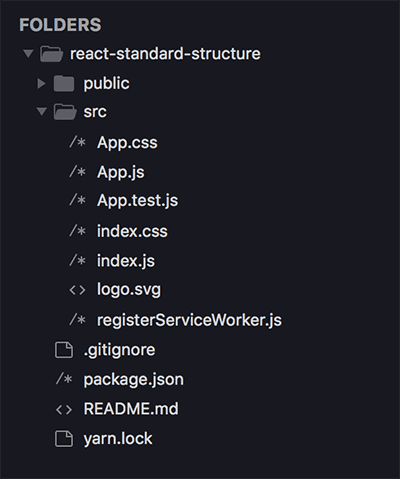This screenshot has height=479, width=400.
Task: Click the FOLDERS sidebar heading
Action: click(60, 25)
